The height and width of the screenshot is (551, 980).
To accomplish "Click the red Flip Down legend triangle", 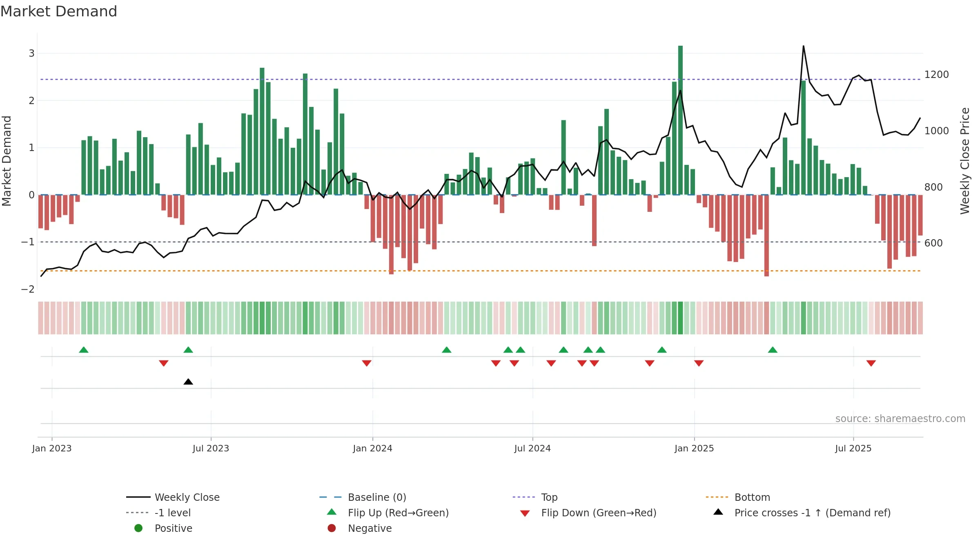I will (x=525, y=513).
